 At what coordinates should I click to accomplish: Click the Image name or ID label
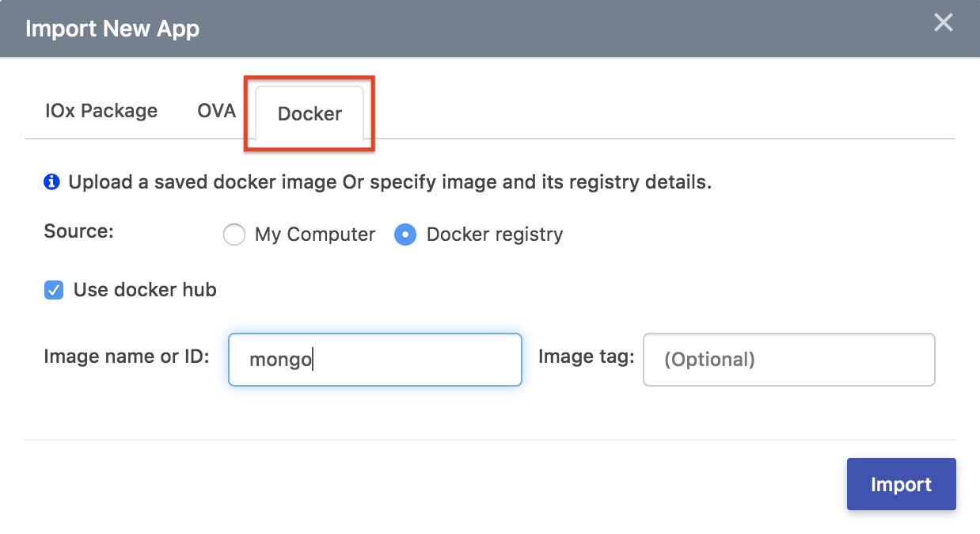click(x=127, y=356)
